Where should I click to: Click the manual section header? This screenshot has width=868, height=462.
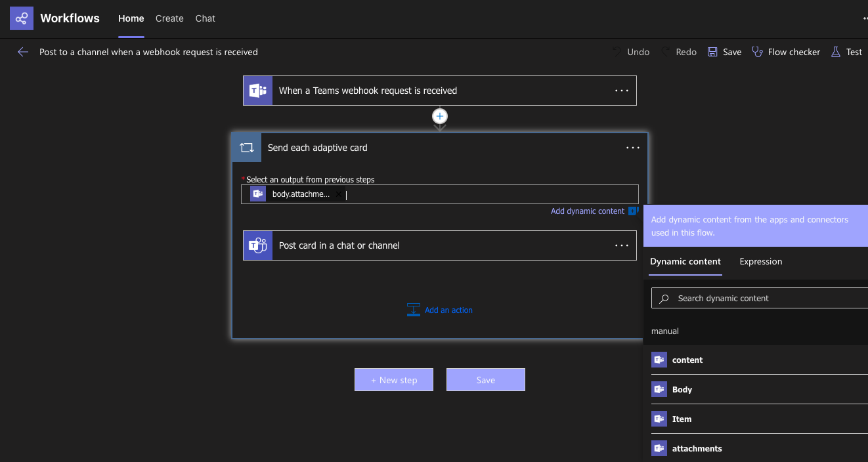pyautogui.click(x=665, y=331)
